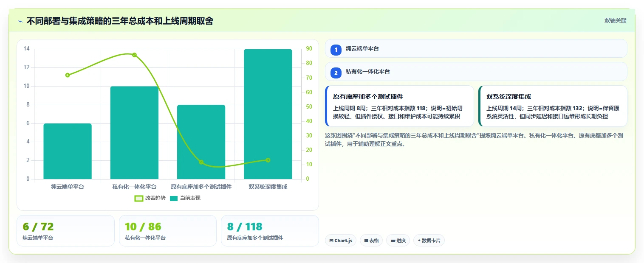This screenshot has width=644, height=263.
Task: Click the trend line peak point at 私有化一体化平台
Action: tap(134, 55)
